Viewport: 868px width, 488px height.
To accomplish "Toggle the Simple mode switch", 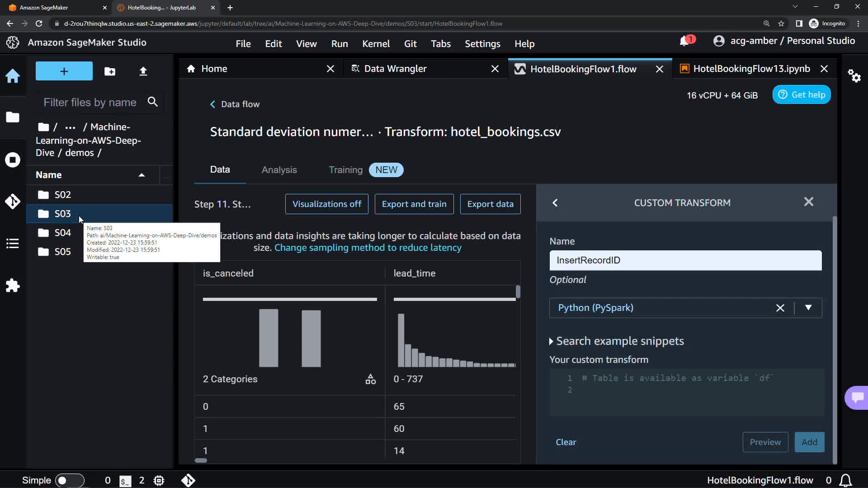I will [70, 480].
